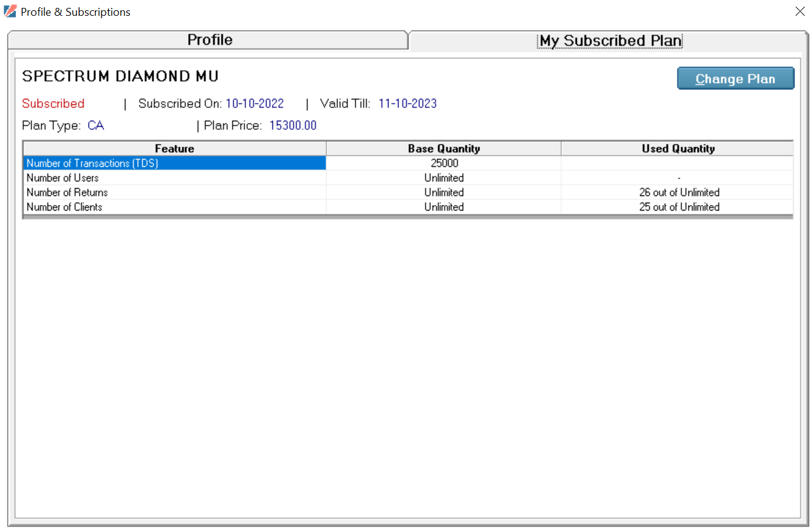Click the valid till date 11-10-2023
This screenshot has width=812, height=528.
(x=408, y=104)
